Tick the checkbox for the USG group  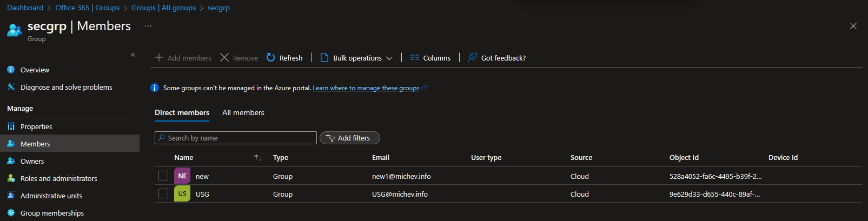click(x=163, y=193)
